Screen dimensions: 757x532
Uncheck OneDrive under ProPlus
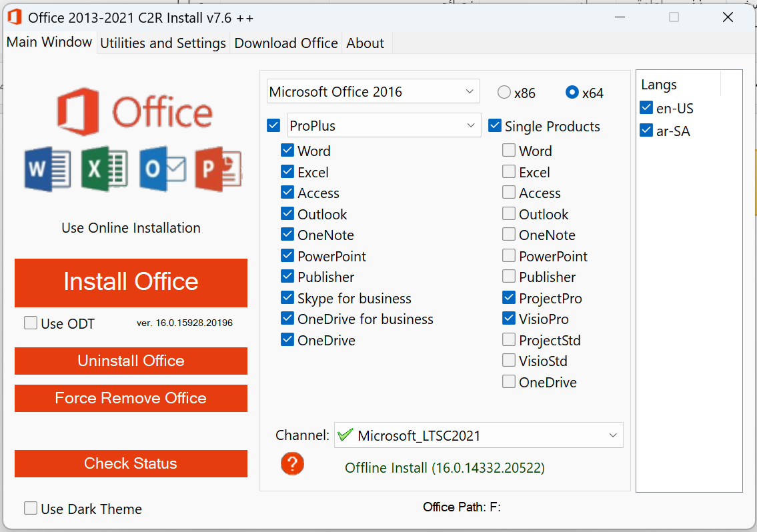pos(287,339)
